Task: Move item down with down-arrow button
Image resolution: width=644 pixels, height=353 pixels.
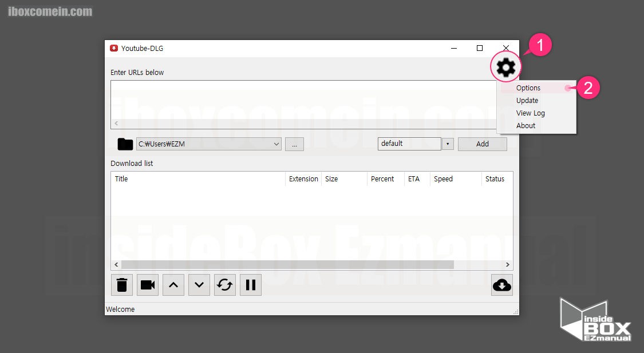Action: tap(199, 285)
